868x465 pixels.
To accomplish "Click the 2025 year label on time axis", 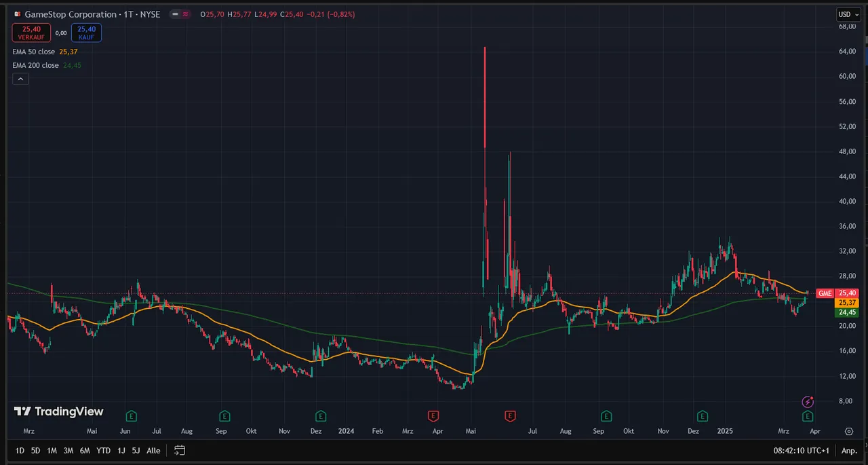I will pos(726,431).
